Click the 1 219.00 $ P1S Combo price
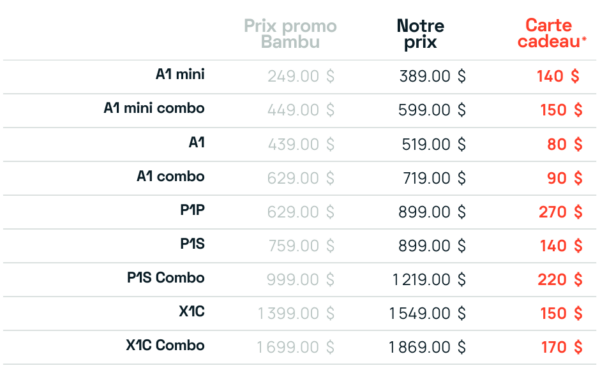Viewport: 600px width, 368px height. [x=429, y=280]
